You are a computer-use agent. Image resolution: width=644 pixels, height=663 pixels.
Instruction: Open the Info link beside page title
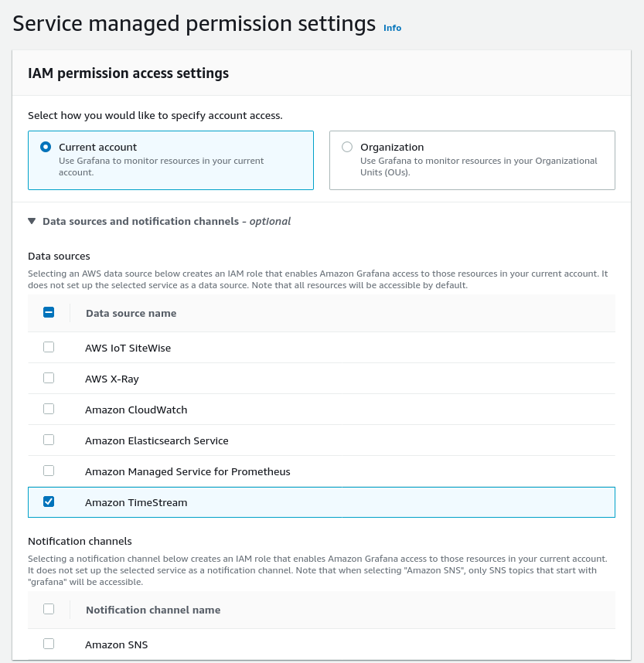tap(392, 28)
